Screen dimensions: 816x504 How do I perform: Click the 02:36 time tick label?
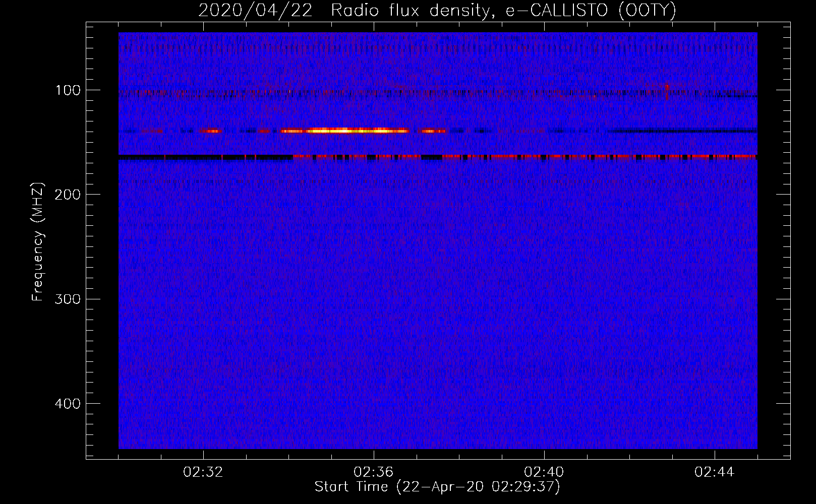click(x=373, y=472)
